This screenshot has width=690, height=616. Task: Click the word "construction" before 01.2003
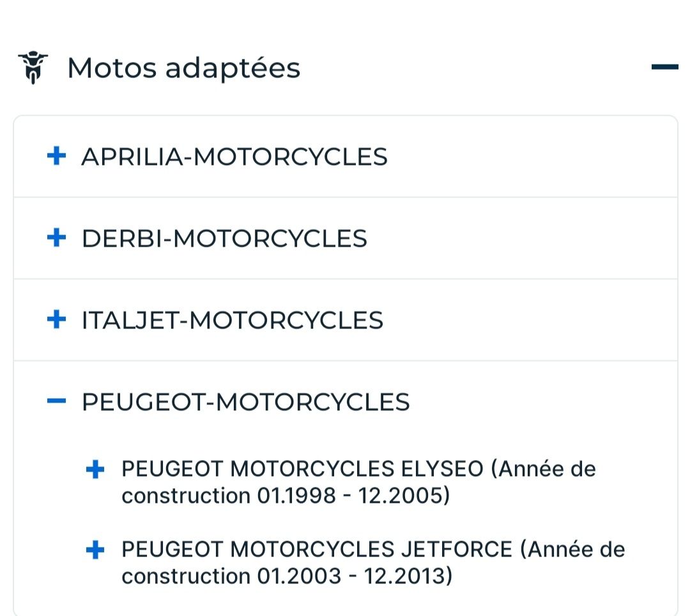(186, 576)
